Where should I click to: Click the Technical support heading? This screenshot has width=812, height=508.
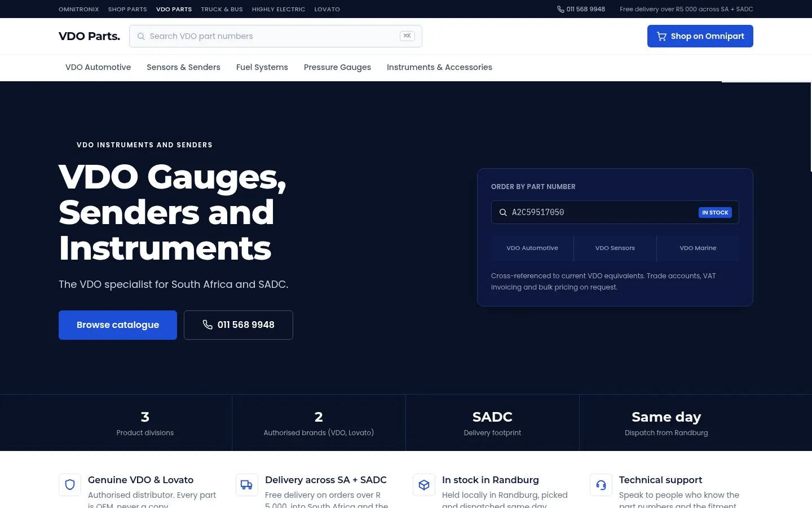pos(660,480)
